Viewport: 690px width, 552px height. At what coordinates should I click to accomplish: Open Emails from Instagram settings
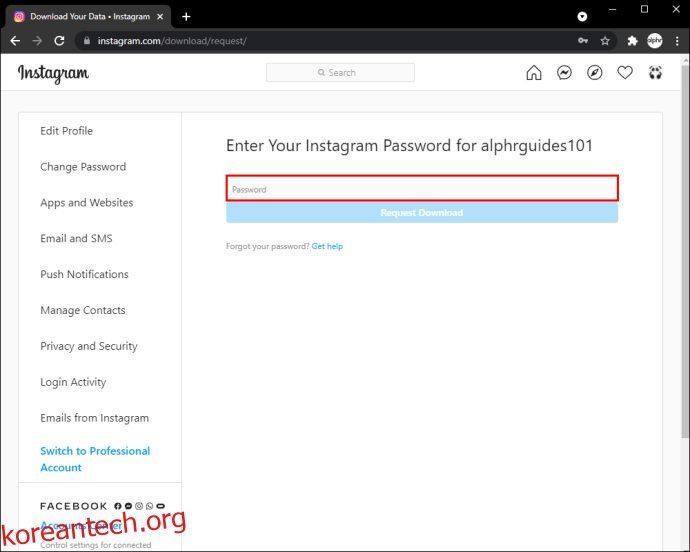[x=95, y=418]
